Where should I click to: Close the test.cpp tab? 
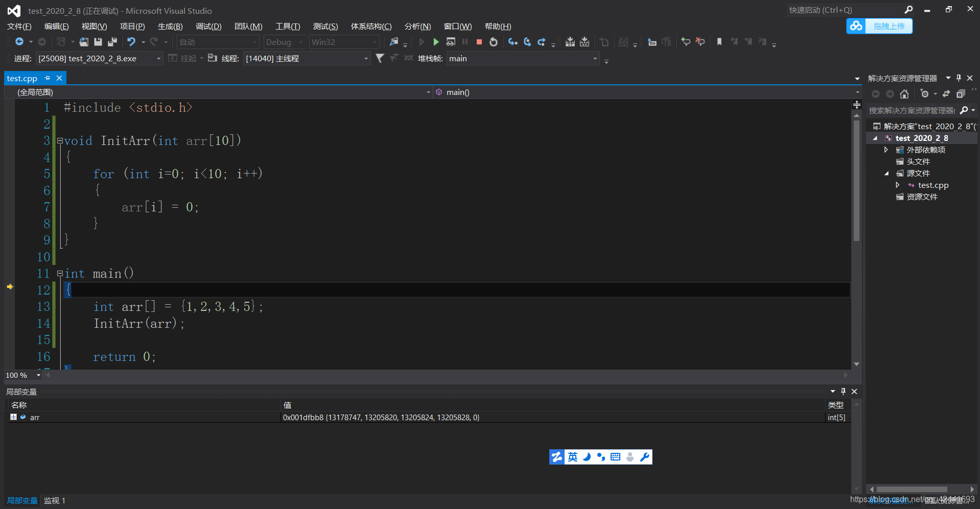(x=59, y=78)
